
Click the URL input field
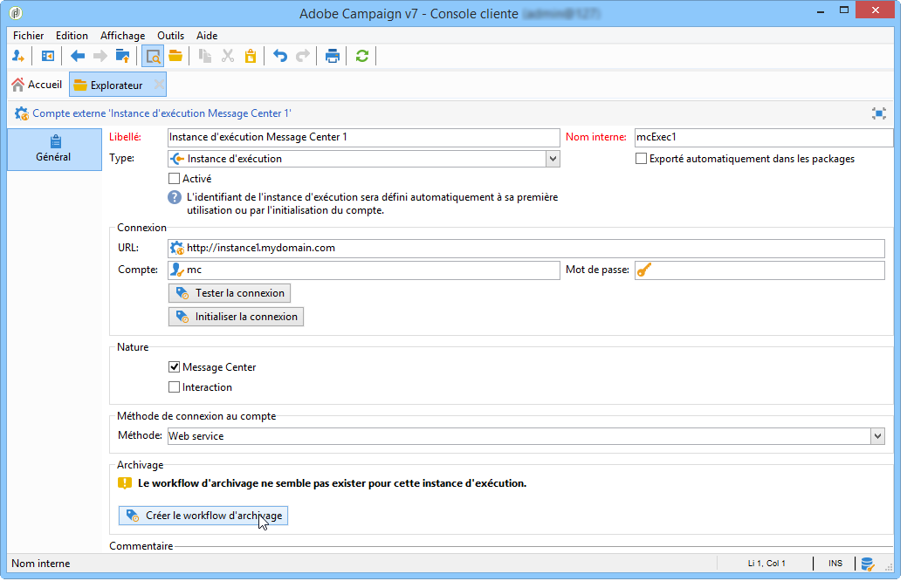click(x=526, y=249)
